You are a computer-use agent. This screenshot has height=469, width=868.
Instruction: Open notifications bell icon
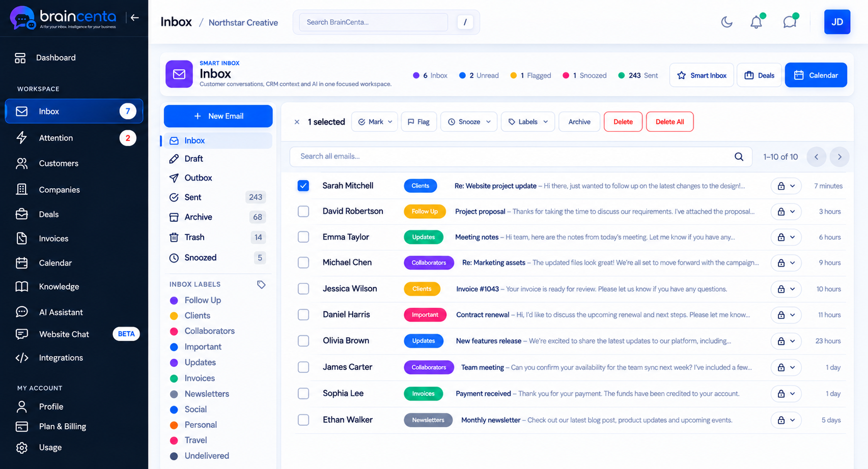tap(757, 22)
